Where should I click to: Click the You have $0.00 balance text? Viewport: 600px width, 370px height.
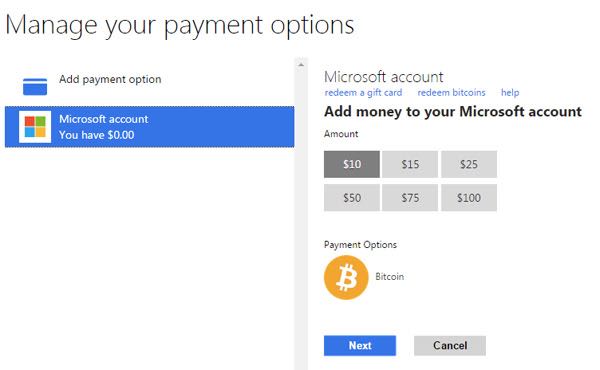pyautogui.click(x=96, y=135)
